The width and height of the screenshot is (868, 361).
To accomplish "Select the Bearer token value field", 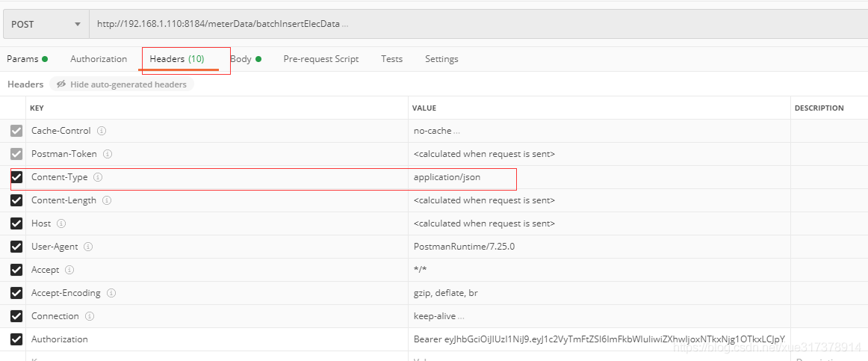I will pos(598,339).
